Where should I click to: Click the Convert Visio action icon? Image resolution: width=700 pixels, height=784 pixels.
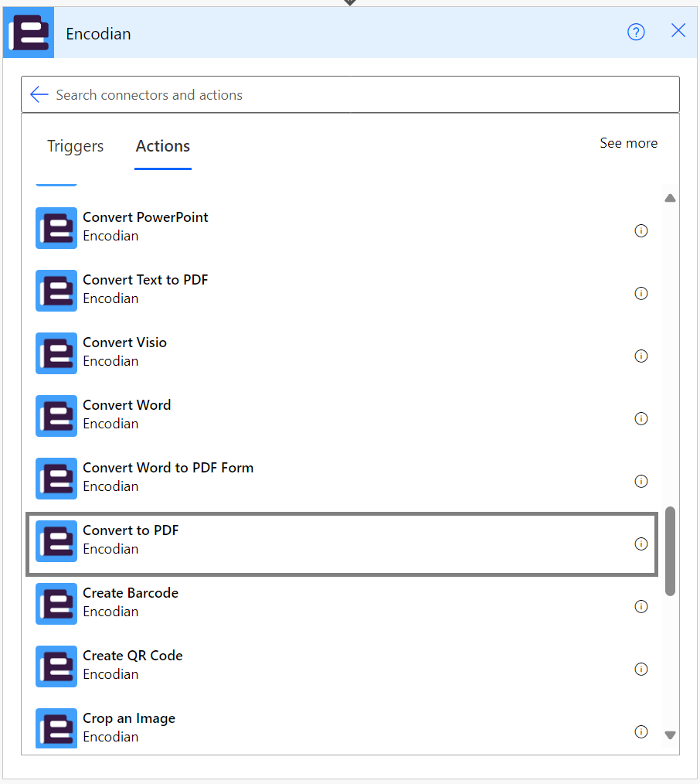[x=56, y=353]
